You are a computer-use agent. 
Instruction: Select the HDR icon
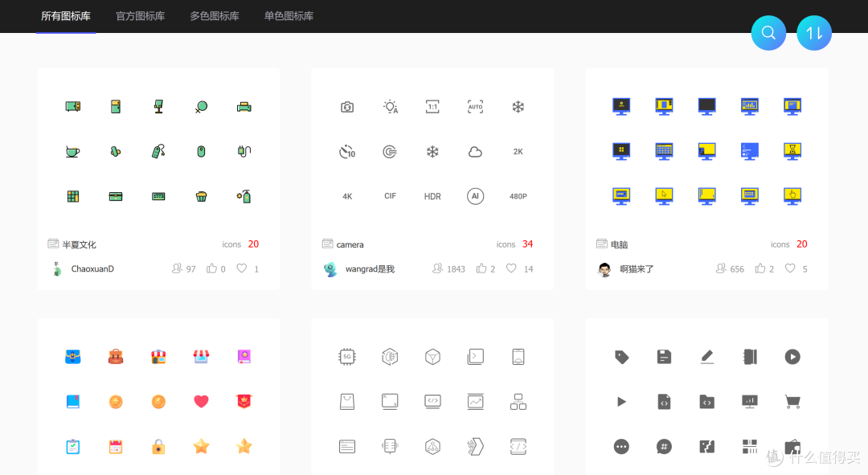(x=432, y=196)
